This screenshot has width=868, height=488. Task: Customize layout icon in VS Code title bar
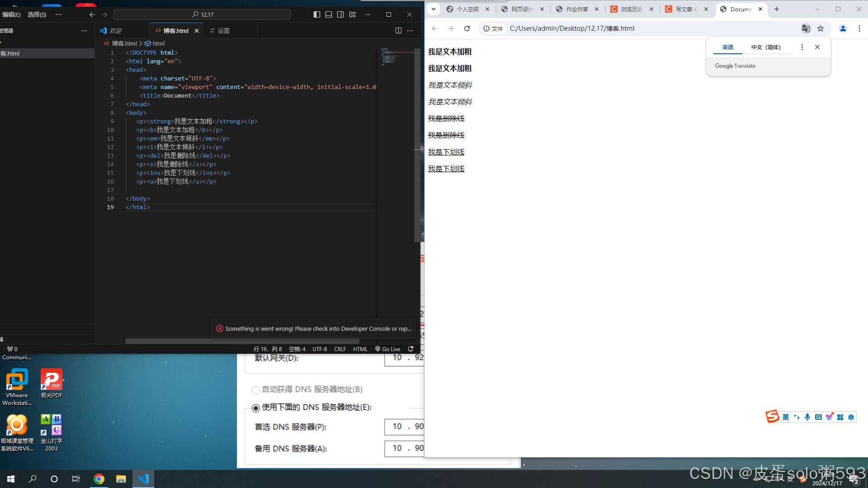353,14
